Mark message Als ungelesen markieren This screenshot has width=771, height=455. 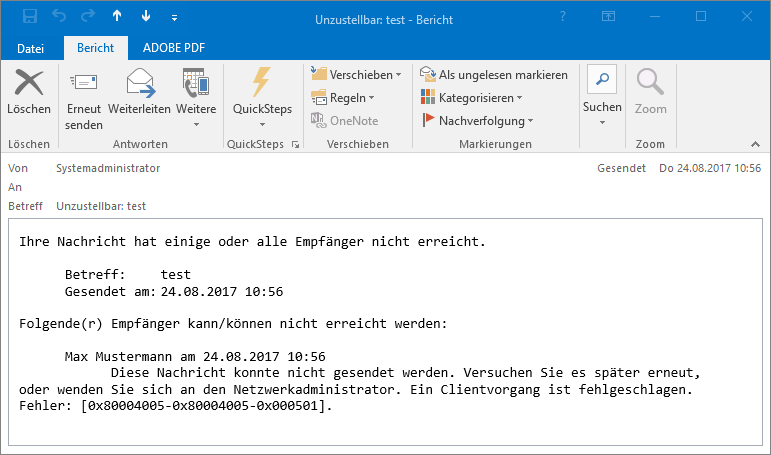pos(494,75)
